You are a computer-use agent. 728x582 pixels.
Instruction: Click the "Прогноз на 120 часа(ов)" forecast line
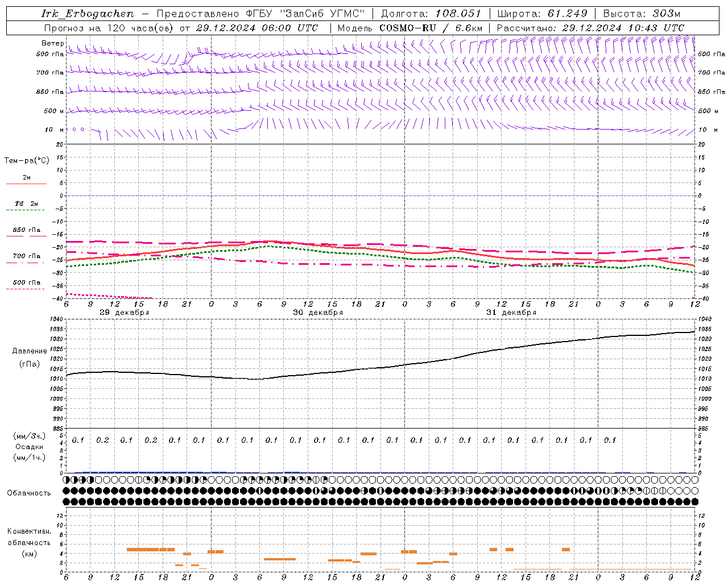click(181, 28)
